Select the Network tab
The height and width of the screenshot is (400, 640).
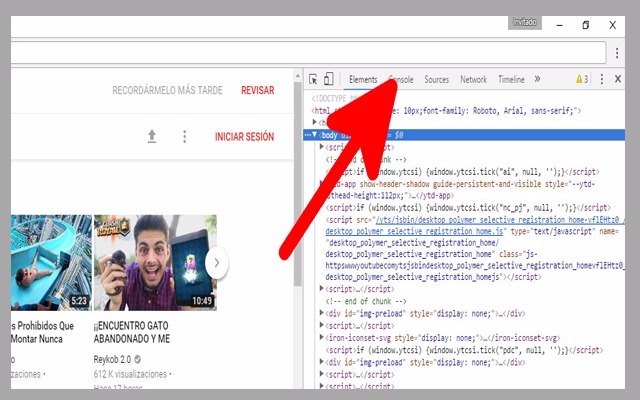click(x=473, y=79)
